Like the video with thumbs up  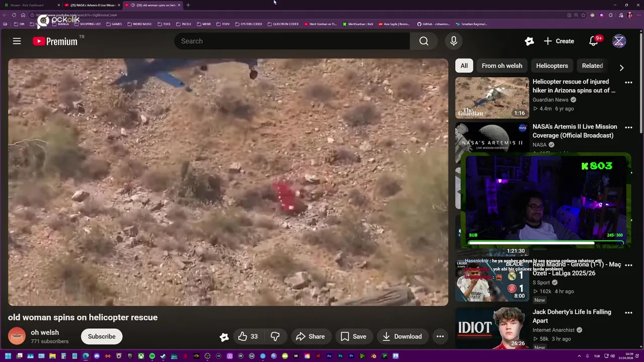coord(248,336)
